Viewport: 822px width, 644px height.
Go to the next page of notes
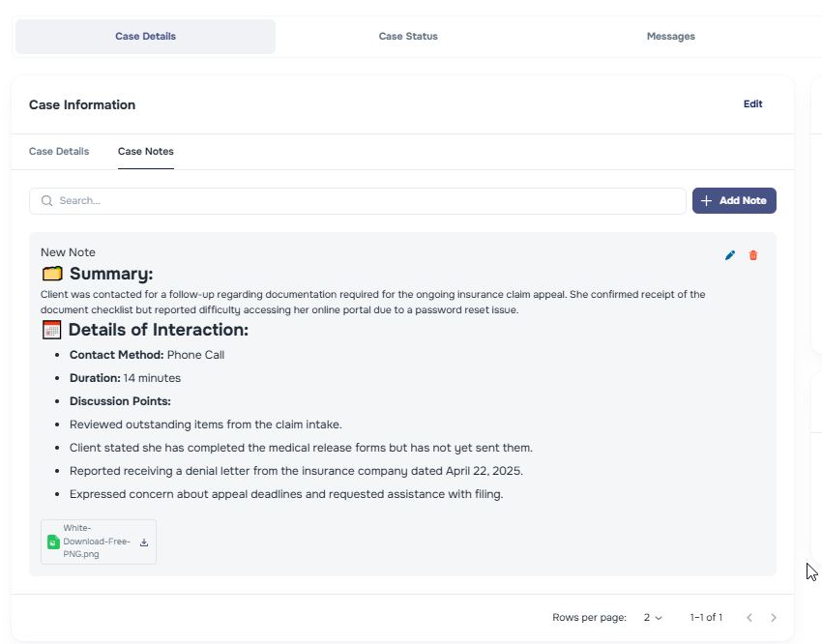coord(773,617)
